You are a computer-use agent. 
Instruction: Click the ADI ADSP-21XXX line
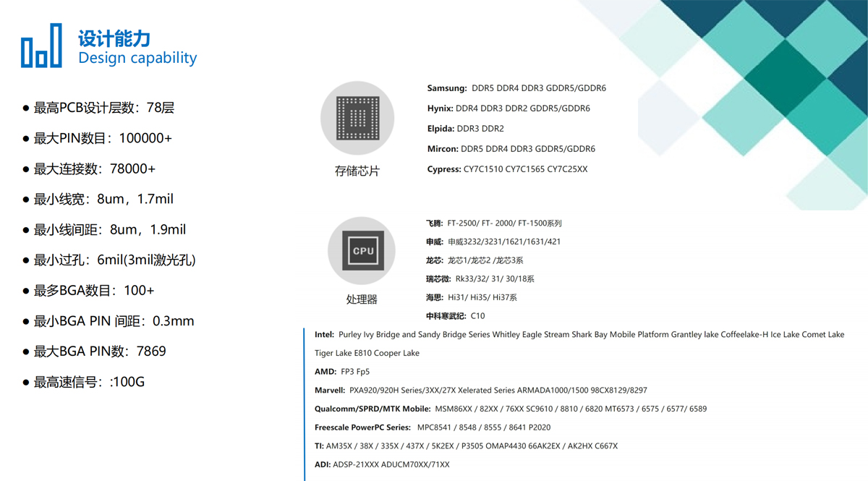(382, 464)
